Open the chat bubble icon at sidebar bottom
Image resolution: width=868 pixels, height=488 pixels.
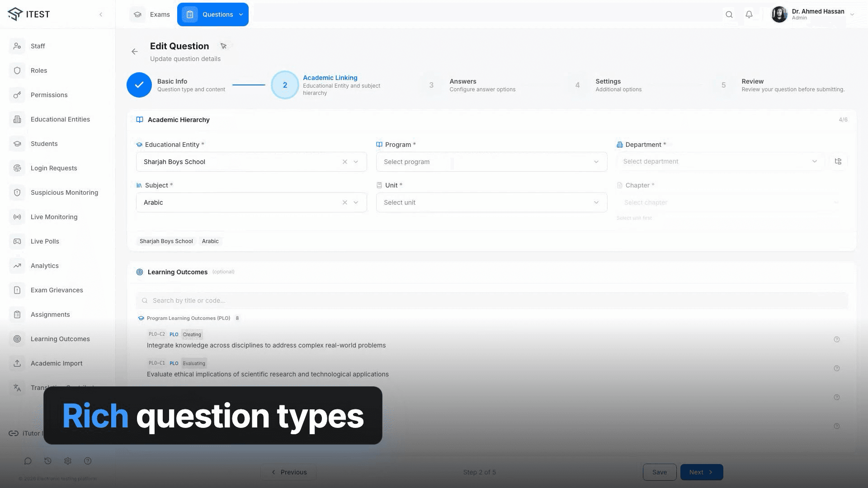click(x=28, y=461)
